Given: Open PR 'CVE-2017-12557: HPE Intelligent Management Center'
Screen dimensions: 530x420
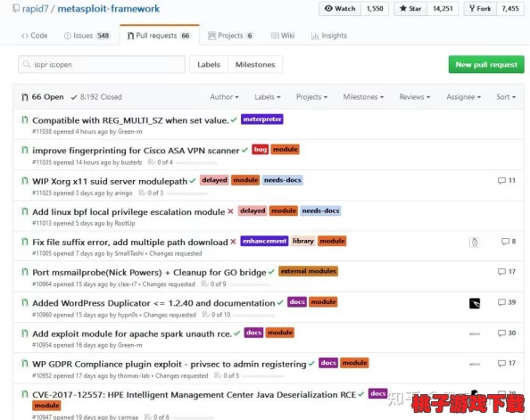Looking at the screenshot, I should click(x=194, y=395).
